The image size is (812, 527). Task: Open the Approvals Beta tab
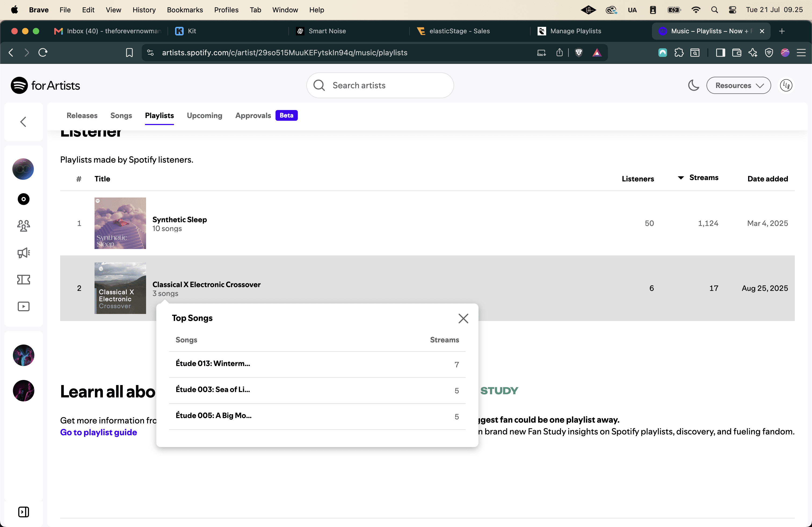coord(266,115)
